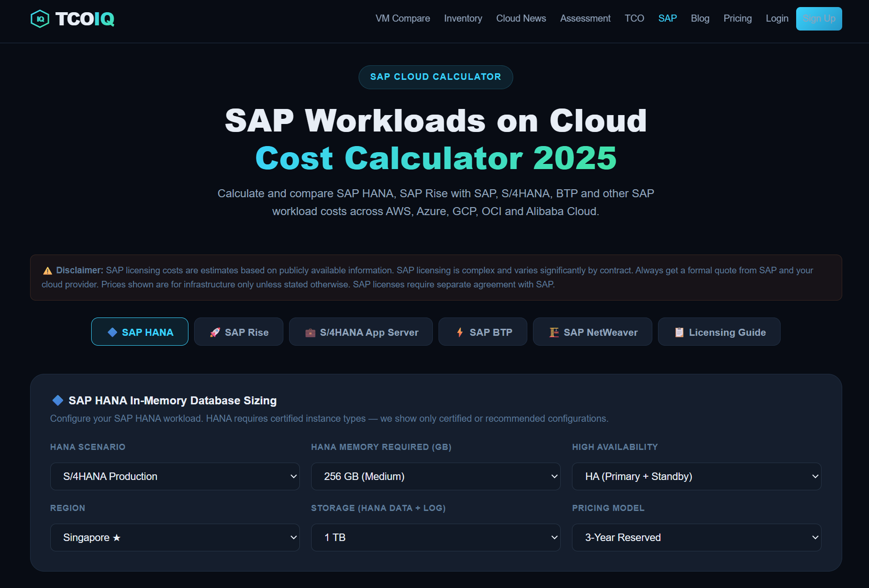Click the warning triangle in the disclaimer box
Image resolution: width=869 pixels, height=588 pixels.
(47, 270)
